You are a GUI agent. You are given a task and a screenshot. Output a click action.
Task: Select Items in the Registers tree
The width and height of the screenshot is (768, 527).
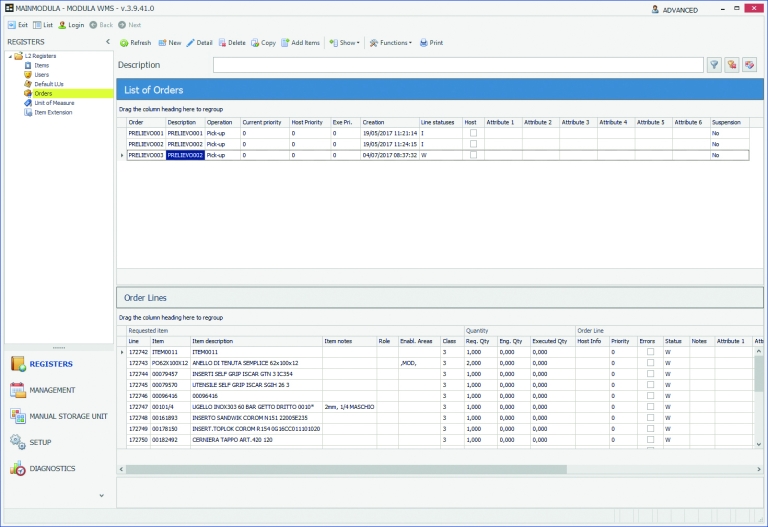[x=42, y=65]
